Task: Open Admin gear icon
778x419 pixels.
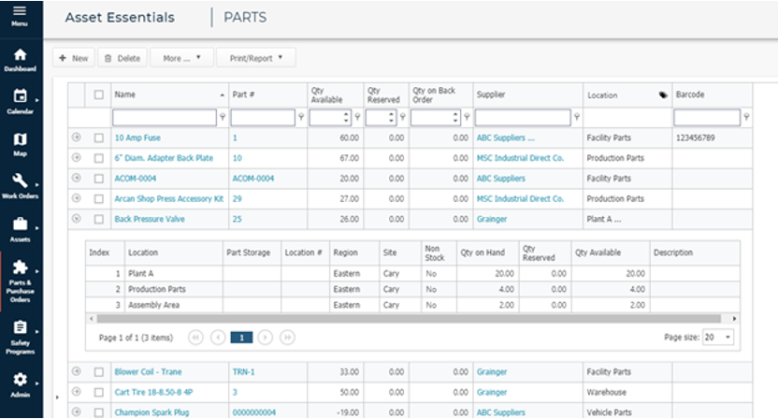Action: [x=20, y=379]
